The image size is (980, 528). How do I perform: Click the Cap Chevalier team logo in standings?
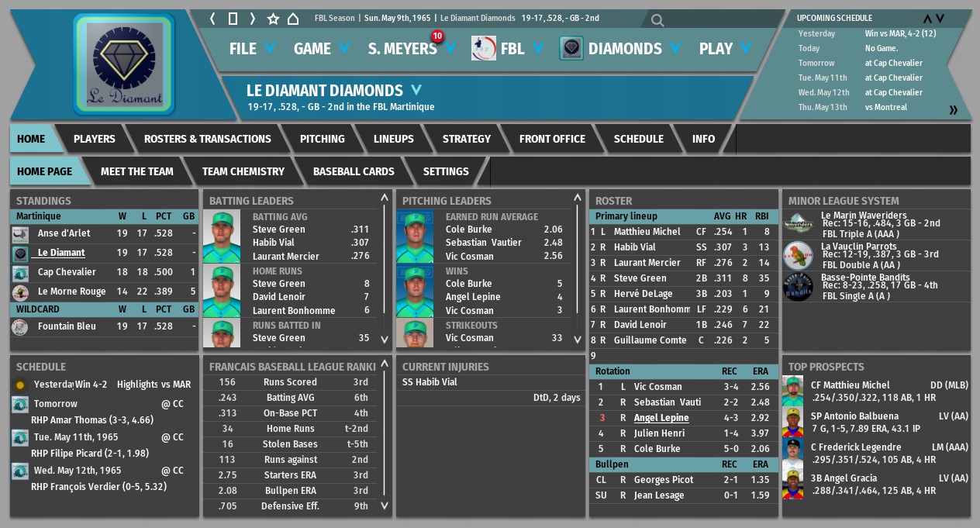[x=20, y=273]
